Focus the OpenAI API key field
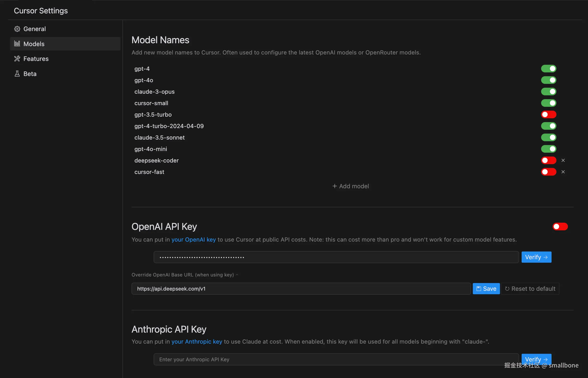The width and height of the screenshot is (588, 378). point(336,257)
